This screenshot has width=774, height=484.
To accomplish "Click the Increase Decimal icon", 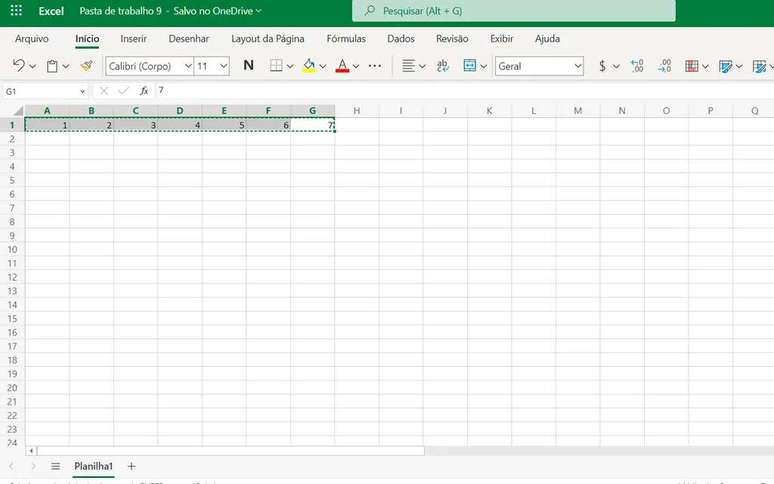I will pyautogui.click(x=637, y=66).
